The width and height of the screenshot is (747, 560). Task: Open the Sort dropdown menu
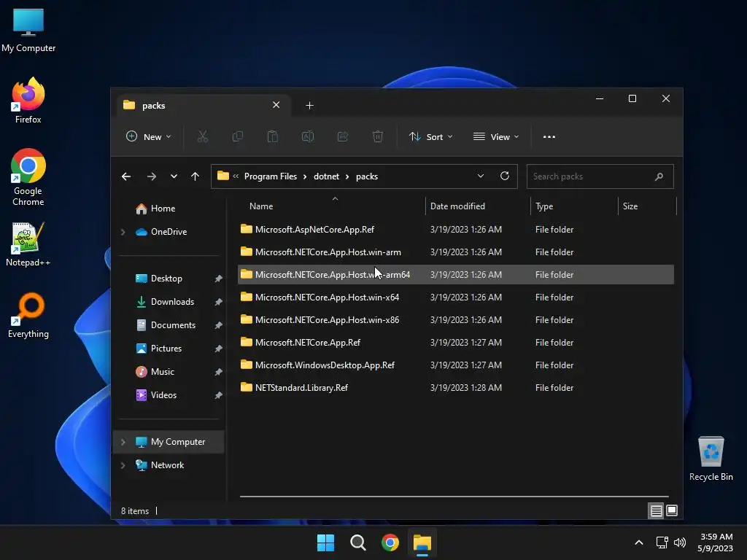tap(430, 136)
